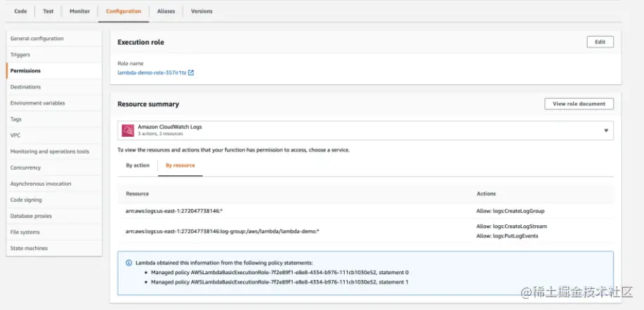
Task: Edit the execution role
Action: (600, 42)
